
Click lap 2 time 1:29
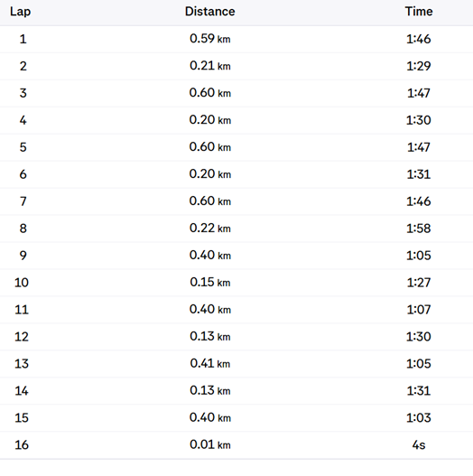click(419, 66)
